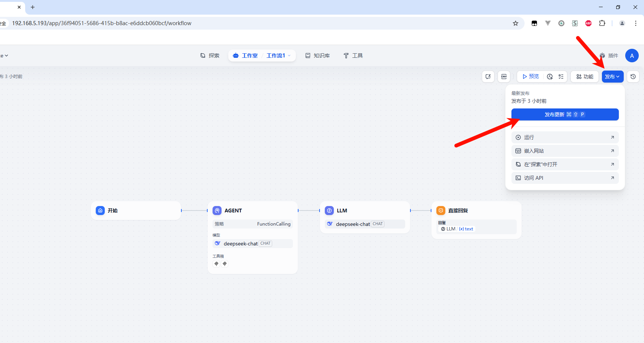Click the LLM text variable tag
The width and height of the screenshot is (644, 343).
pyautogui.click(x=457, y=229)
